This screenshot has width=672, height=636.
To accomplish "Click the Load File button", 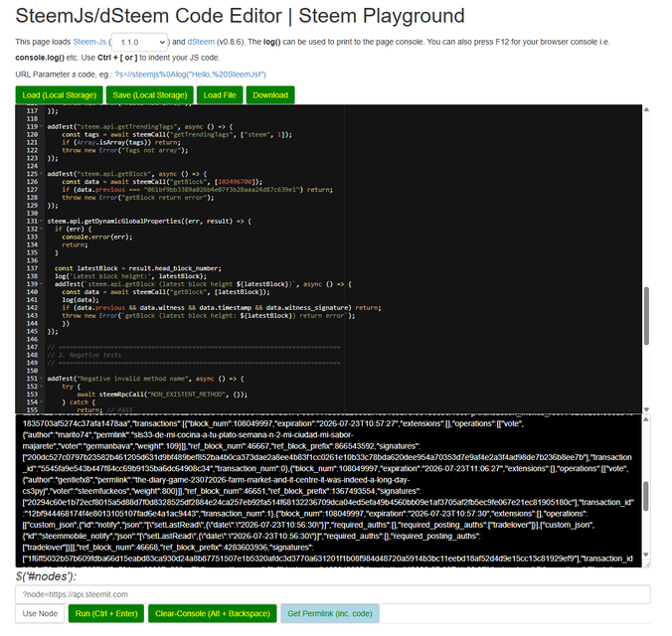I will coord(220,95).
